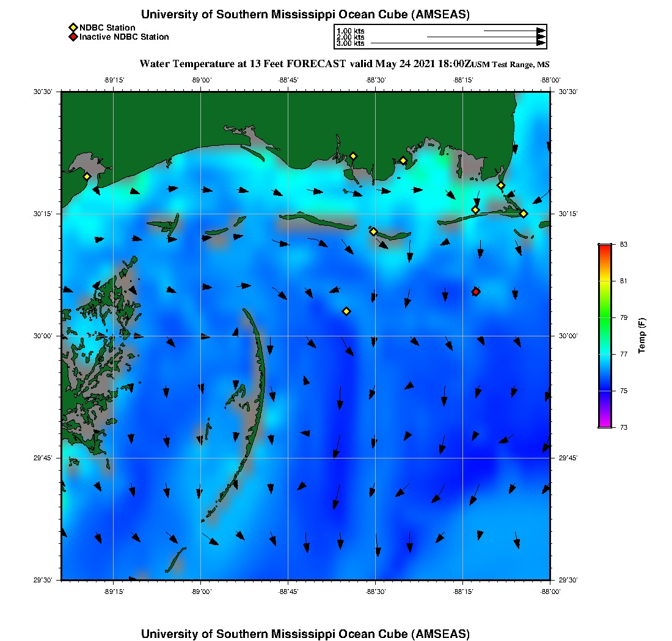Click the red Inactive NDBC Station legend diamond
Viewport: 672px width, 641px height.
73,37
